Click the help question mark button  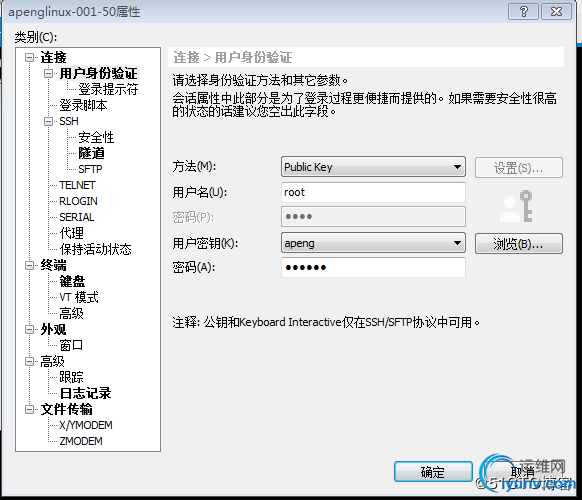point(523,12)
